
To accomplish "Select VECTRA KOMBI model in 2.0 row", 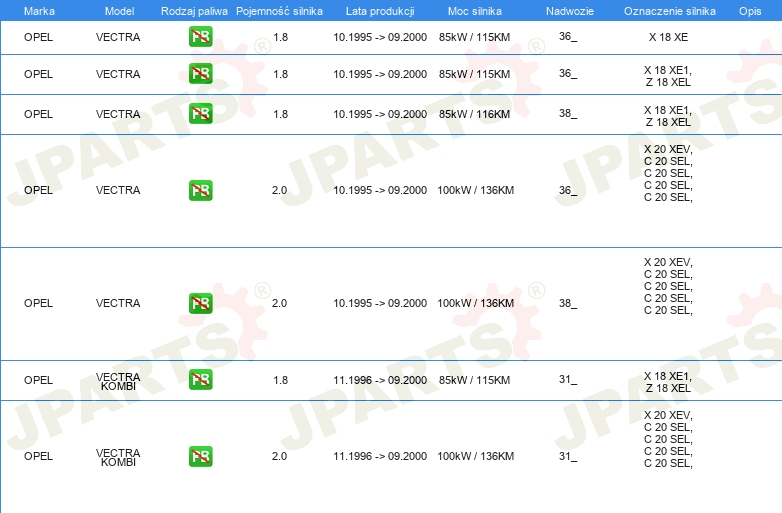I will (118, 458).
